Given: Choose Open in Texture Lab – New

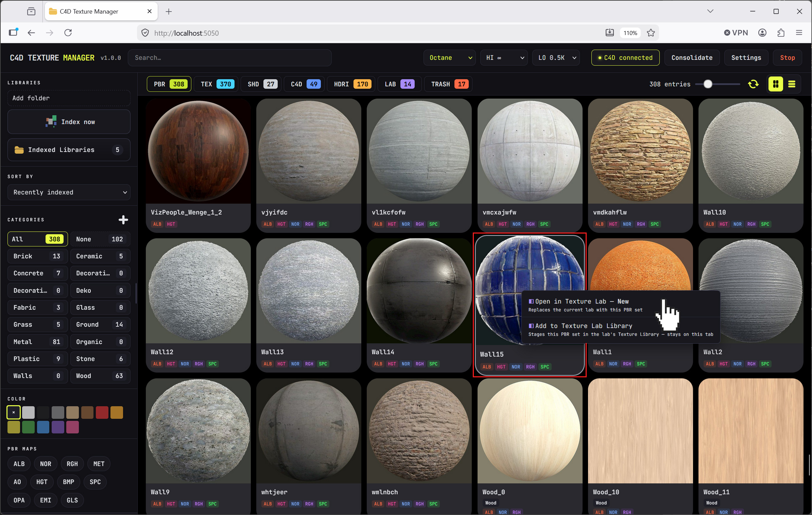Looking at the screenshot, I should (x=620, y=305).
